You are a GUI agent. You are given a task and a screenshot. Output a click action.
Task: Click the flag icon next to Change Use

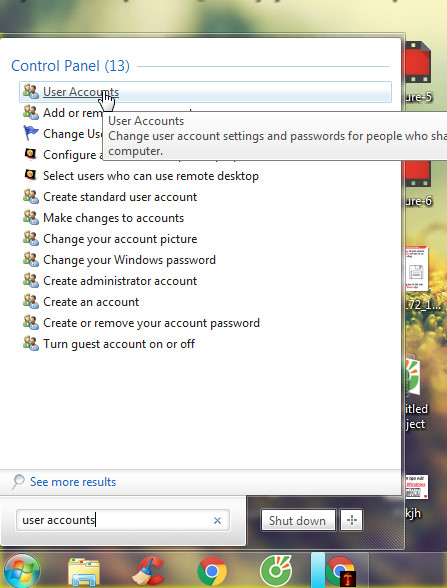(31, 133)
